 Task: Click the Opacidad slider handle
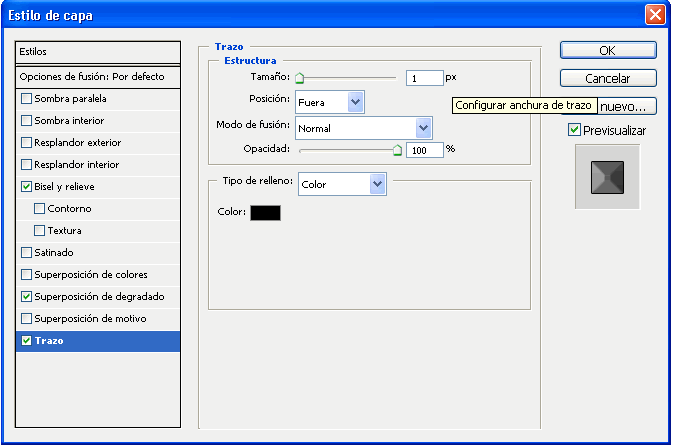coord(398,150)
